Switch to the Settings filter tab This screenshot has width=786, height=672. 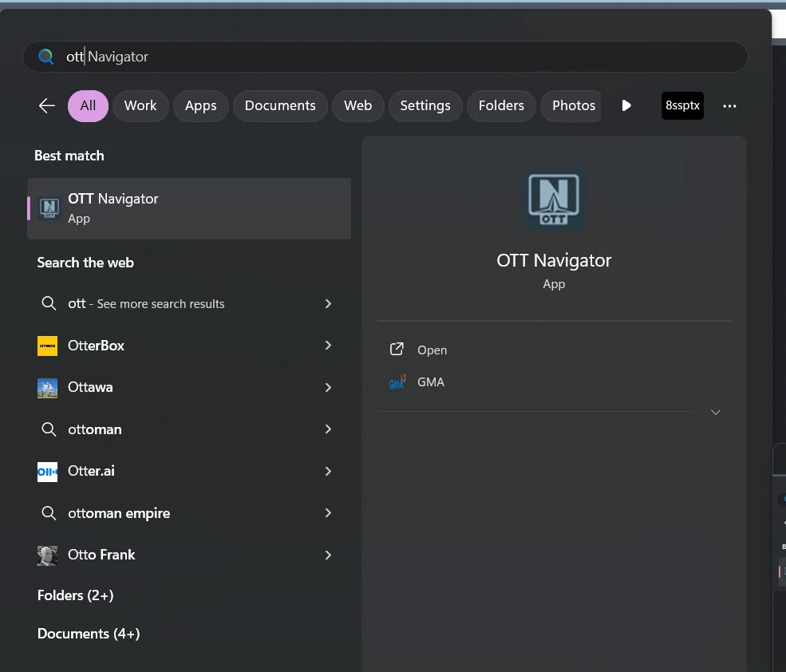[425, 106]
